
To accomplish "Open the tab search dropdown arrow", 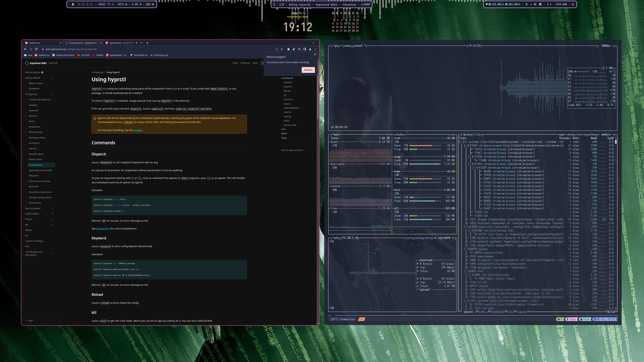I will coord(313,43).
